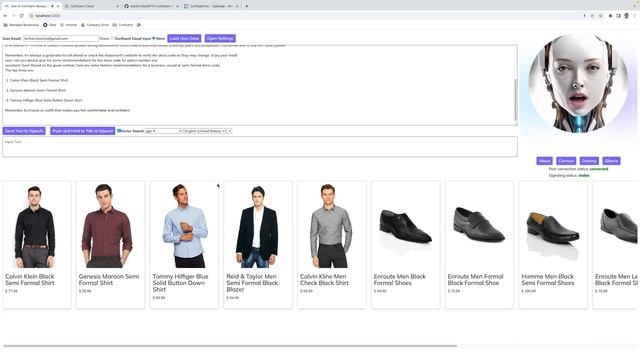Open the gpt-4 model dropdown
The image size is (640, 360).
point(163,131)
